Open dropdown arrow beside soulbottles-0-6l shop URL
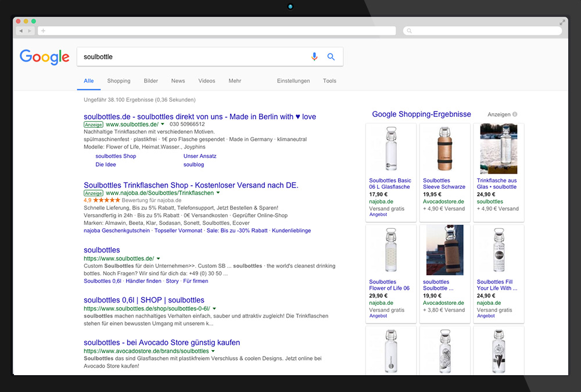This screenshot has width=581, height=392. 214,308
